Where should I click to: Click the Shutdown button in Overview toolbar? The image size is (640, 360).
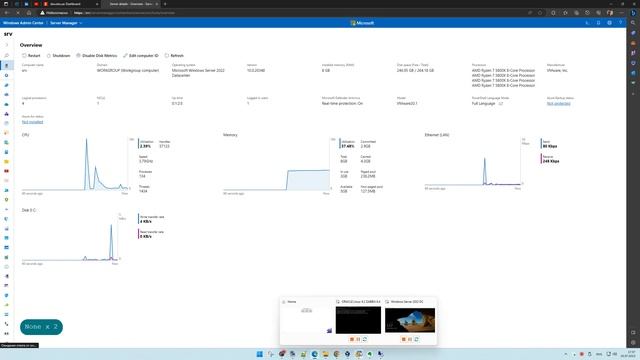point(58,56)
